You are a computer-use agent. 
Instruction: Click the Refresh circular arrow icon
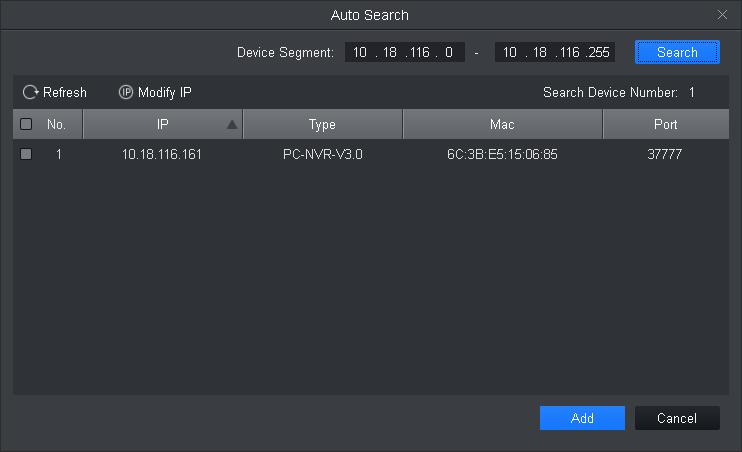click(30, 92)
